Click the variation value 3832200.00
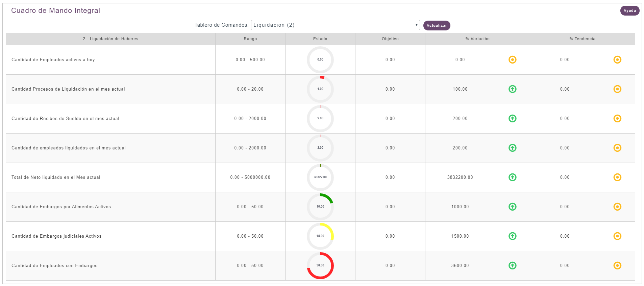 tap(460, 177)
